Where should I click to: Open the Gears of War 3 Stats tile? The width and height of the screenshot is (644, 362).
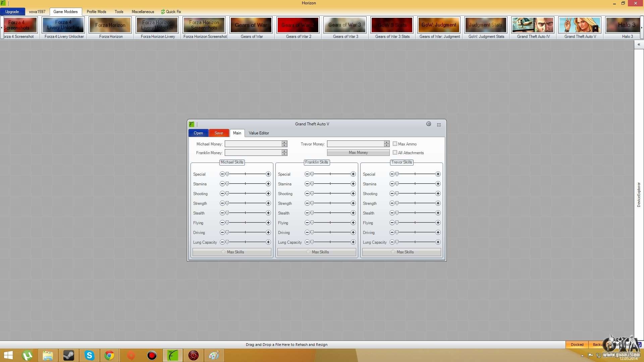click(392, 28)
